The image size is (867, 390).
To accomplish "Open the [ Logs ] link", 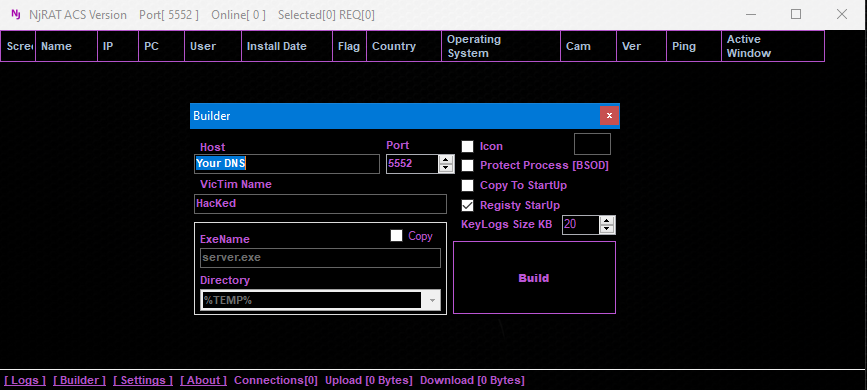I will pyautogui.click(x=25, y=381).
